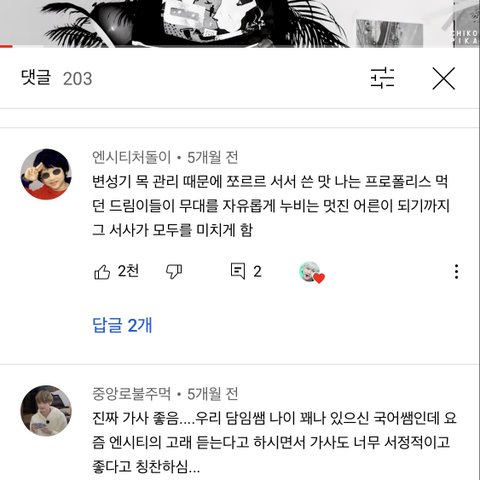Open three-dot menu for first comment
The height and width of the screenshot is (480, 480).
(x=456, y=272)
